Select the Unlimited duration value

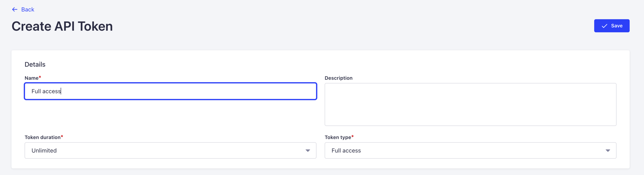pyautogui.click(x=44, y=151)
